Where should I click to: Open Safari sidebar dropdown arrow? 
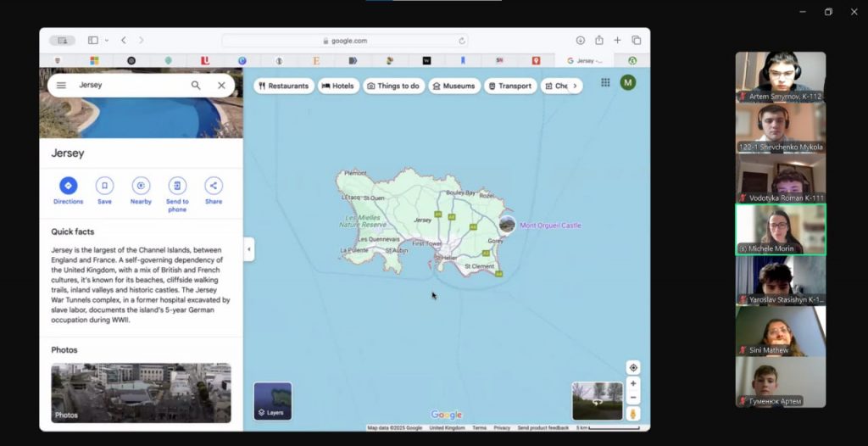pos(107,41)
